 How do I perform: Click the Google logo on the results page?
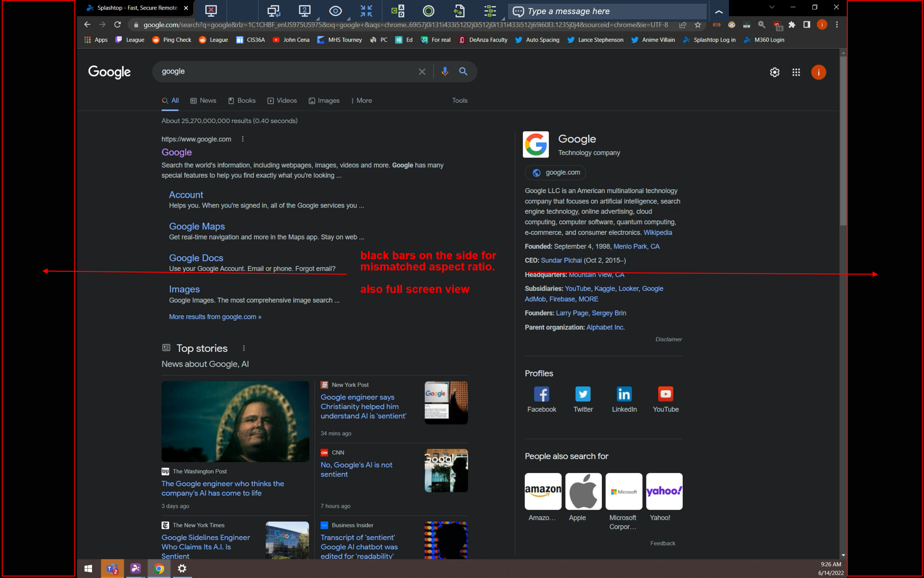109,72
